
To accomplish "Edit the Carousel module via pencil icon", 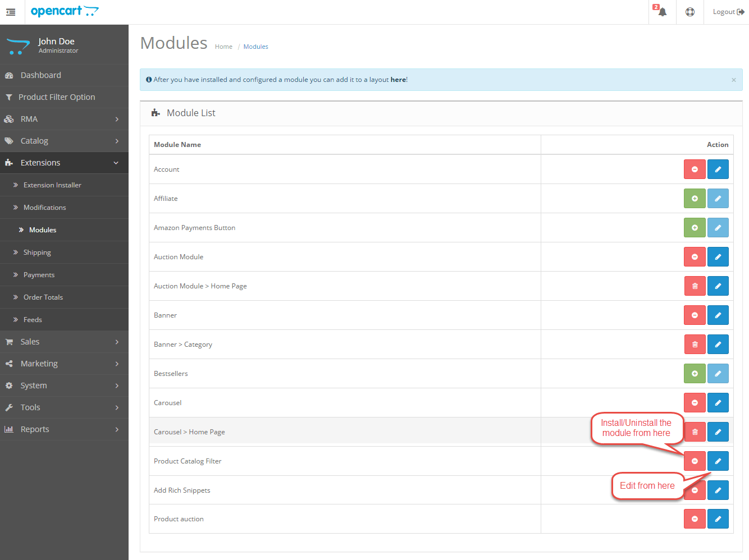I will point(718,402).
